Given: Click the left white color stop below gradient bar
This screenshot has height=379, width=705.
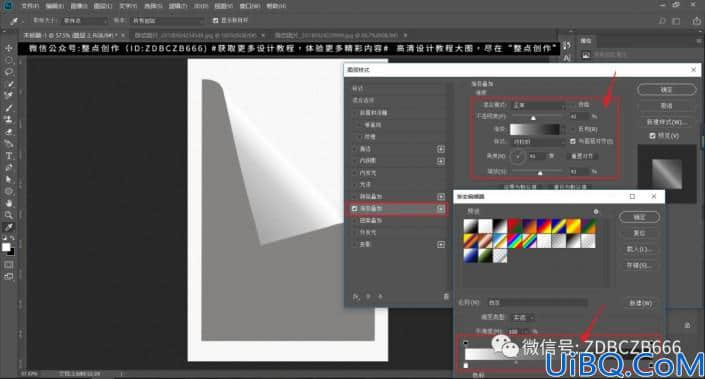Looking at the screenshot, I should [x=466, y=365].
